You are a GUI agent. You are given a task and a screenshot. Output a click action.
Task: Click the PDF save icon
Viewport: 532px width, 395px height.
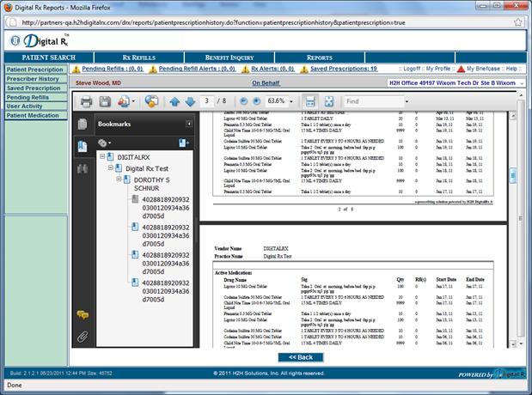tap(105, 101)
